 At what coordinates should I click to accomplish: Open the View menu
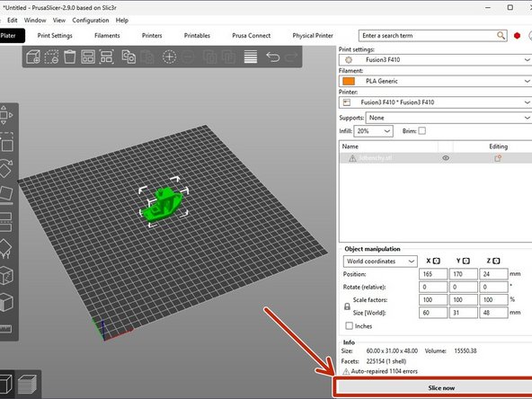click(59, 20)
